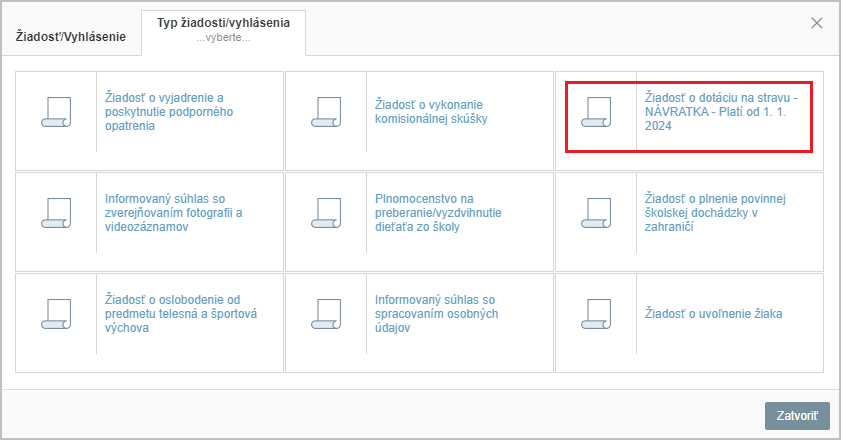Open Žiadosť o oslobodenie od predmetu telesná výchova
The height and width of the screenshot is (440, 841).
pos(181,313)
